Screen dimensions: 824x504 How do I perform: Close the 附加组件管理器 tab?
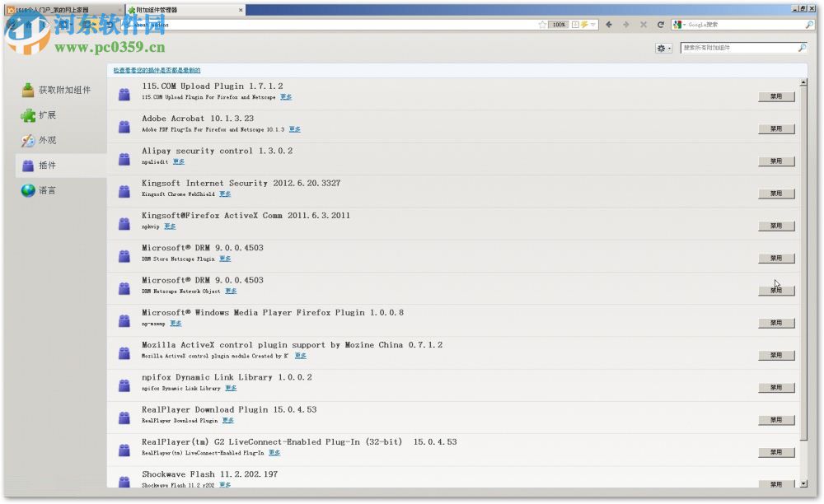tap(241, 10)
